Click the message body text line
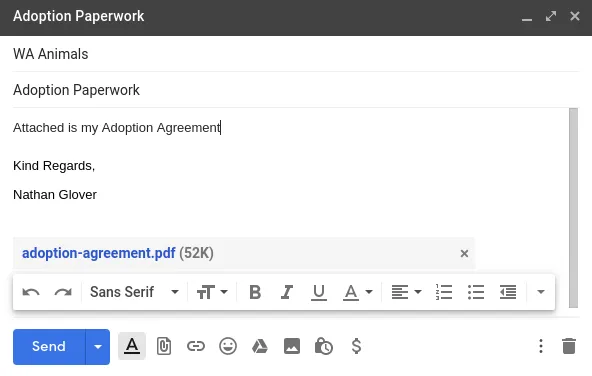The height and width of the screenshot is (376, 592). 117,128
